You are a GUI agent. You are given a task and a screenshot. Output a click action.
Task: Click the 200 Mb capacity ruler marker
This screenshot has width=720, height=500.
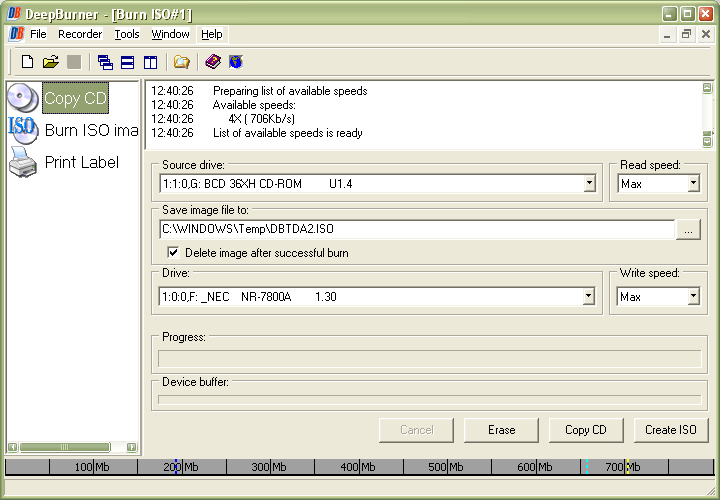coord(181,467)
